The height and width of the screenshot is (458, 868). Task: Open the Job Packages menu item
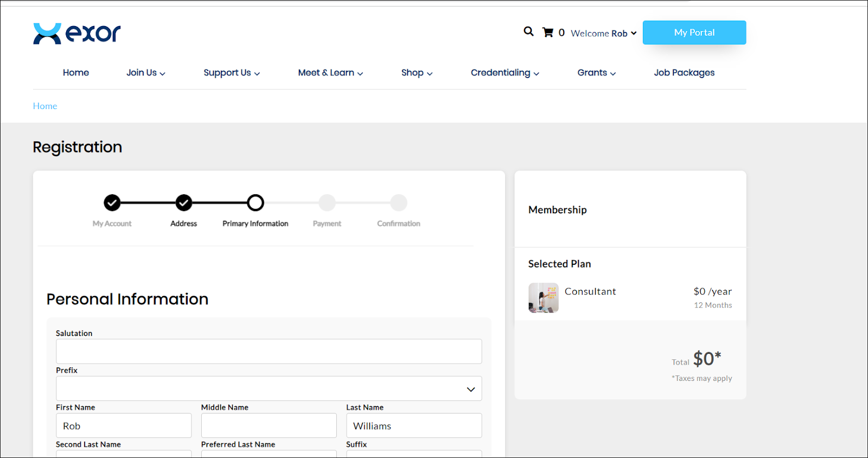(x=684, y=73)
